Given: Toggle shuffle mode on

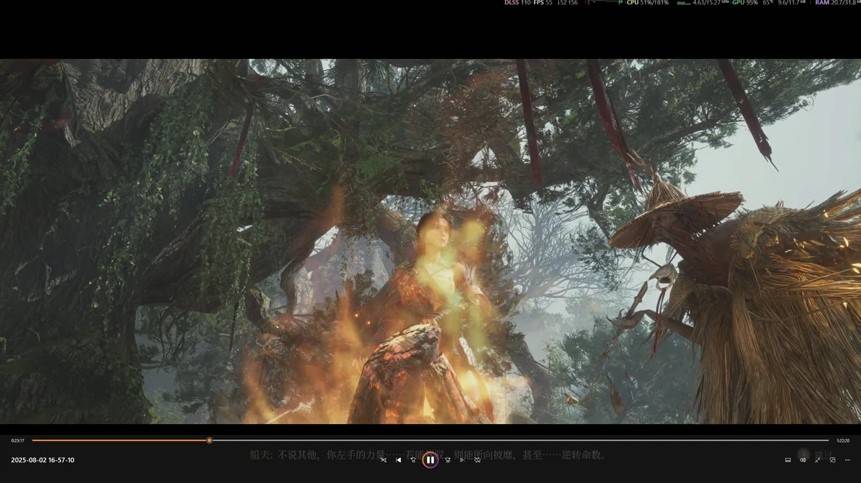Looking at the screenshot, I should (x=383, y=460).
